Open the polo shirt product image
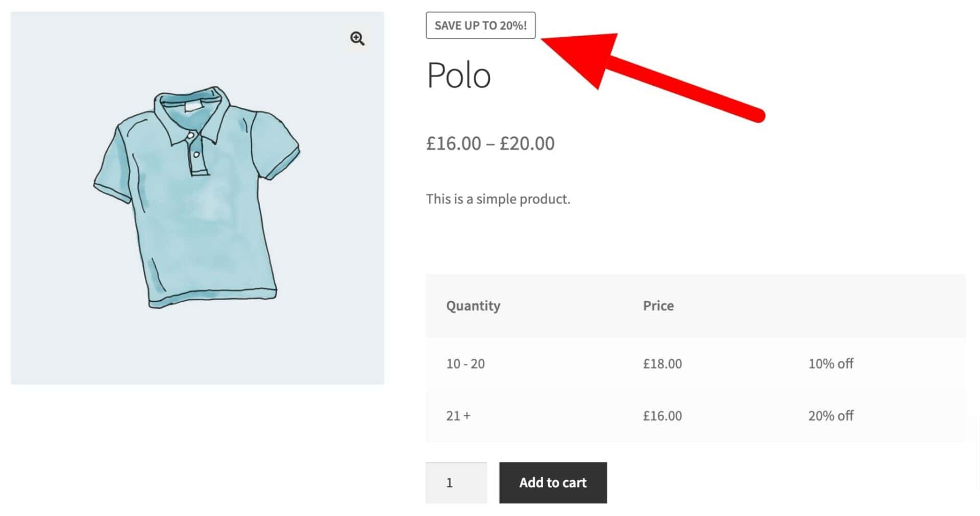980x516 pixels. pyautogui.click(x=197, y=198)
